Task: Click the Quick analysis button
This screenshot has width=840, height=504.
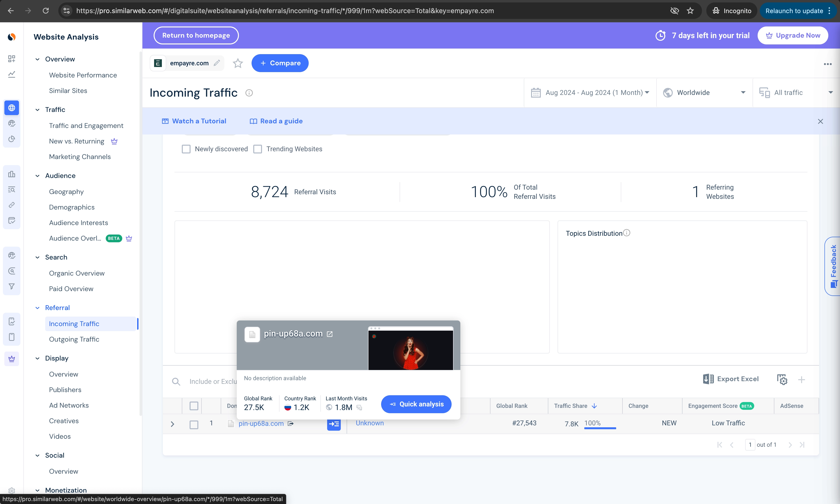Action: tap(416, 404)
